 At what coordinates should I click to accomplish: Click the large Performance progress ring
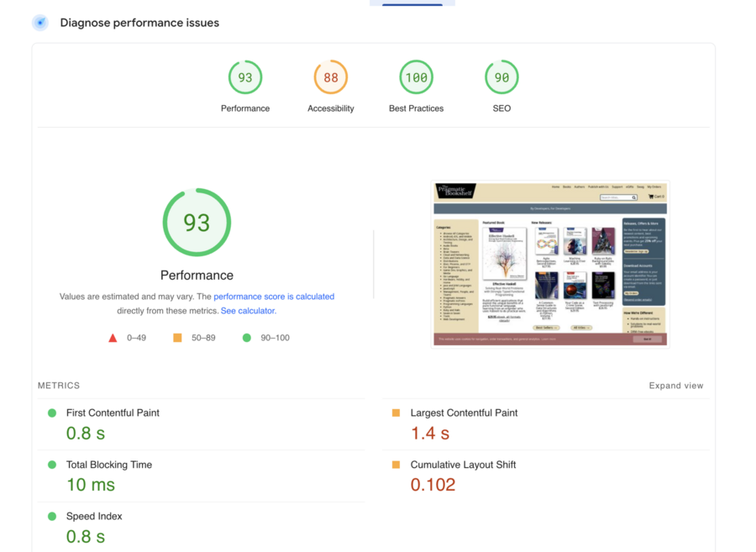click(197, 222)
